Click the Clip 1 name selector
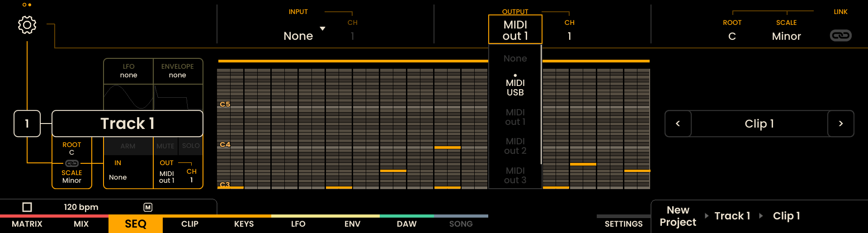This screenshot has width=868, height=233. point(759,124)
